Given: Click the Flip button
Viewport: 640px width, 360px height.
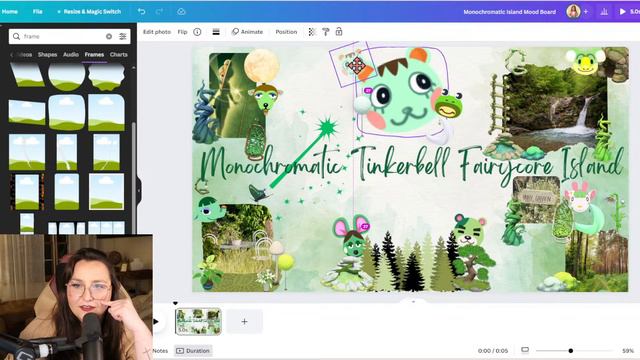Looking at the screenshot, I should tap(182, 32).
